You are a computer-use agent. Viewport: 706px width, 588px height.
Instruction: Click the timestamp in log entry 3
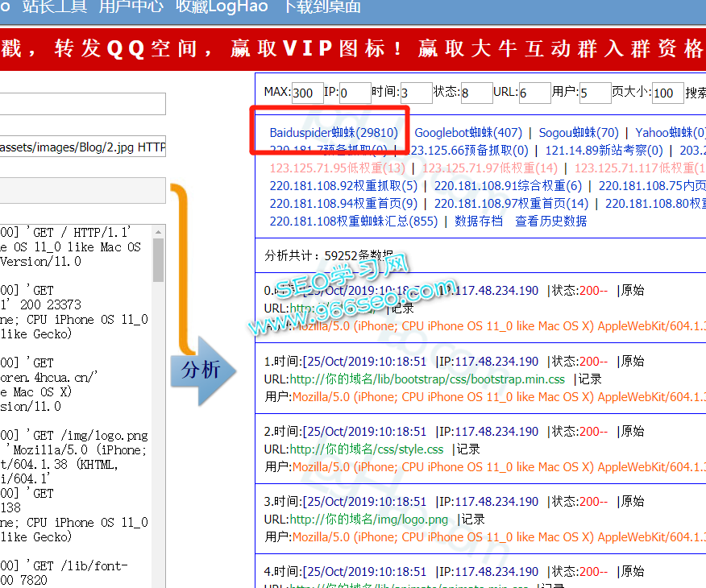coord(365,501)
